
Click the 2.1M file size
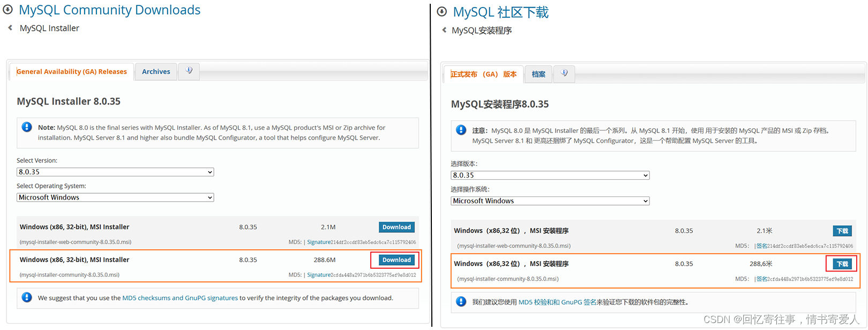[328, 227]
